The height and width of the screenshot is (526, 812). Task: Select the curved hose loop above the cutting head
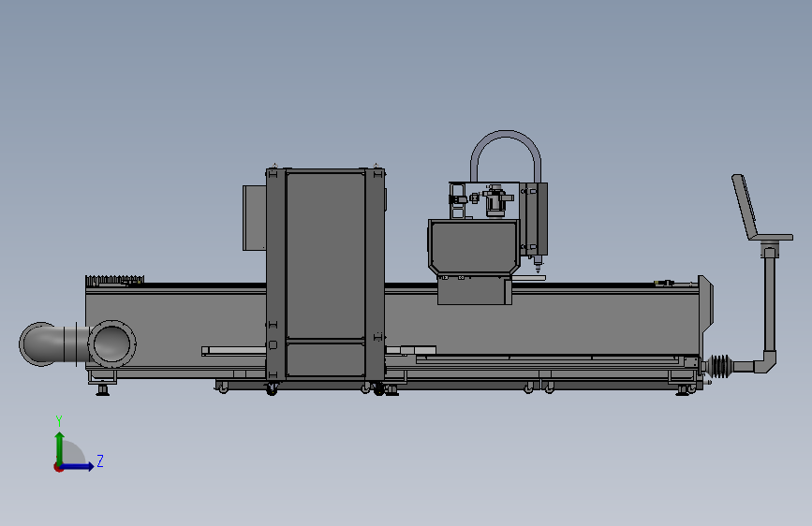tap(506, 153)
